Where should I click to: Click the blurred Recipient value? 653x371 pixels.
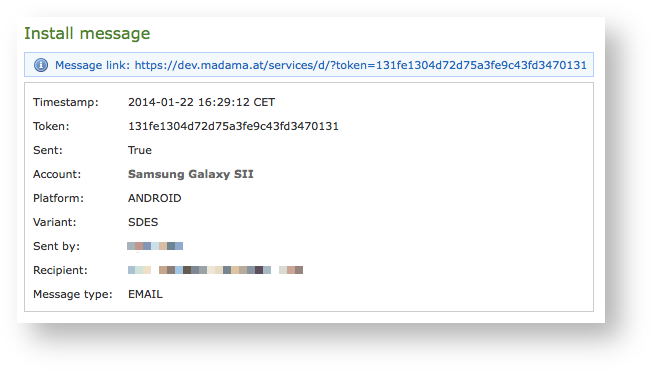(x=215, y=270)
